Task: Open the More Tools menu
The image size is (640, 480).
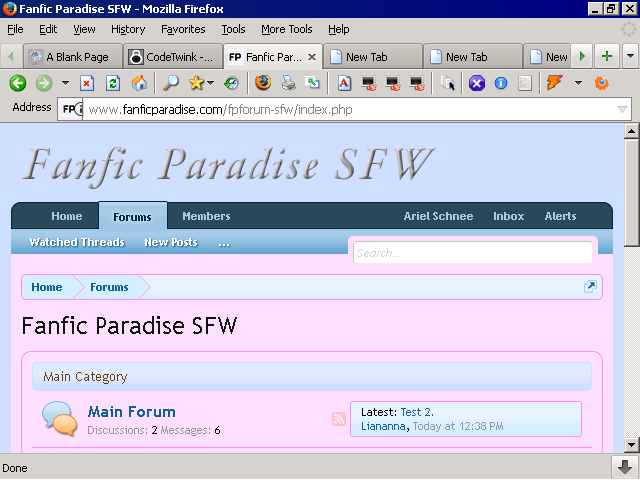Action: tap(287, 29)
